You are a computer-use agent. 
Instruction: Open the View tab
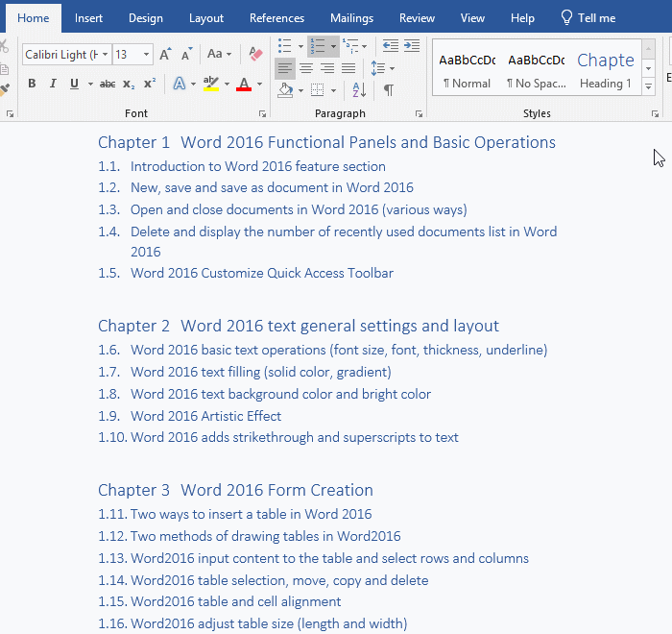click(x=472, y=18)
